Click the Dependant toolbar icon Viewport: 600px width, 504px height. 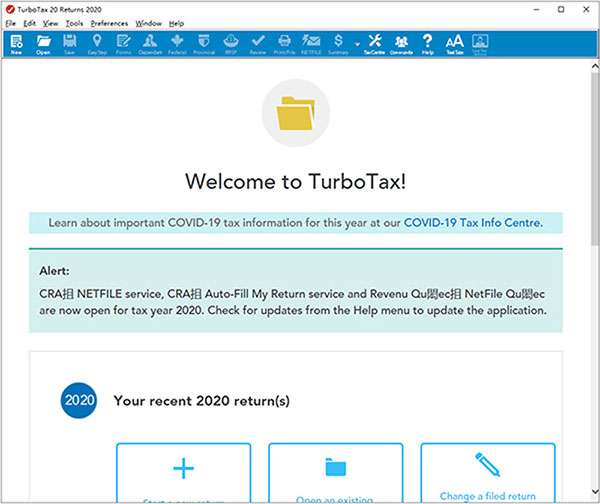tap(150, 44)
